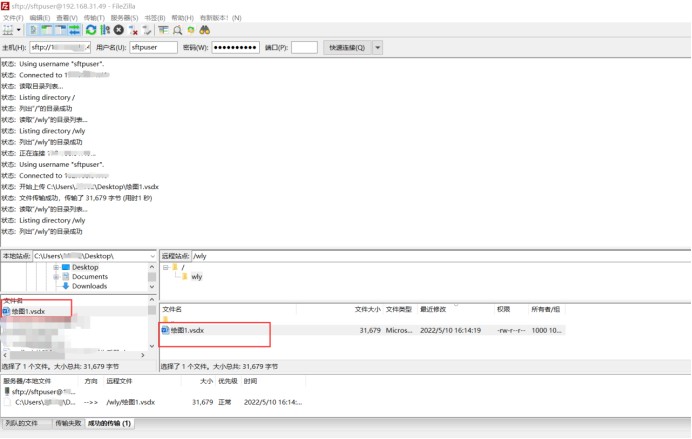Click the 快速连接(Q) button
Screen dimensions: 692x439
347,47
